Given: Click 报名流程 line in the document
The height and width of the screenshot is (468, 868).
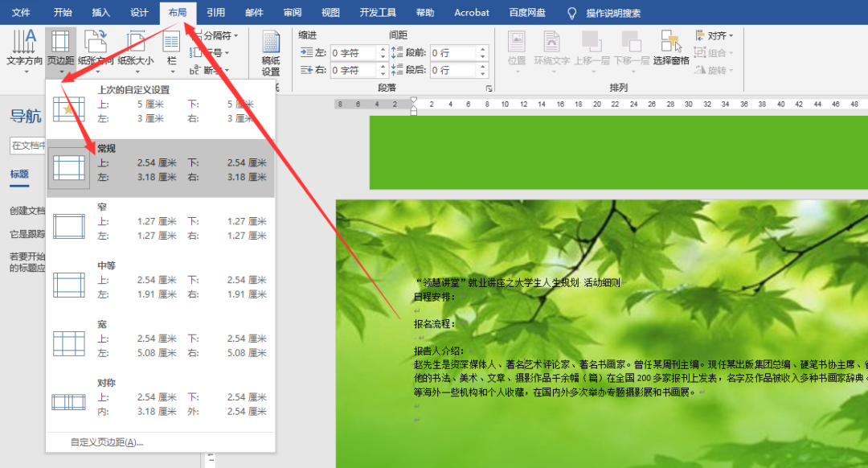Looking at the screenshot, I should 435,324.
